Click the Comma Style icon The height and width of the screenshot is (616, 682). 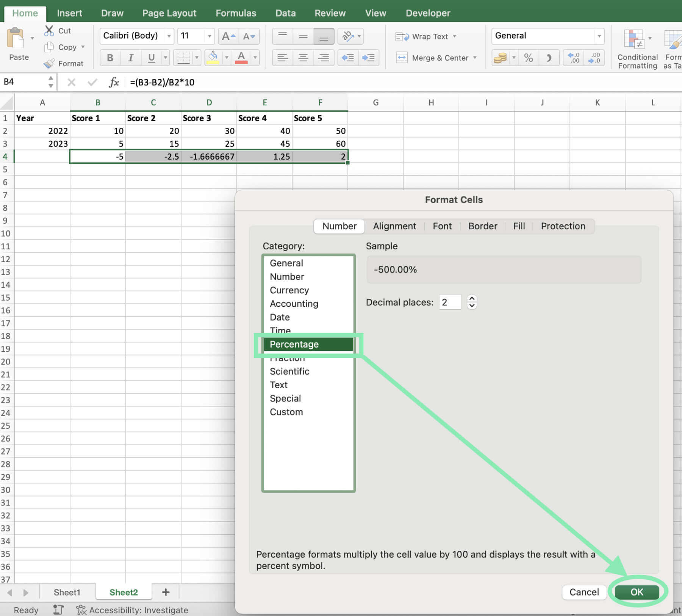point(549,58)
